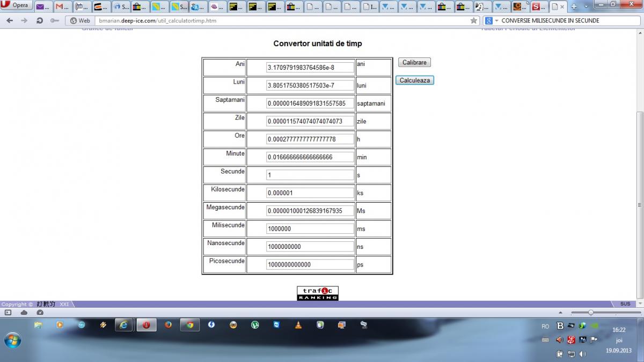This screenshot has height=362, width=644.
Task: Click the Calculeaza button
Action: (x=414, y=80)
